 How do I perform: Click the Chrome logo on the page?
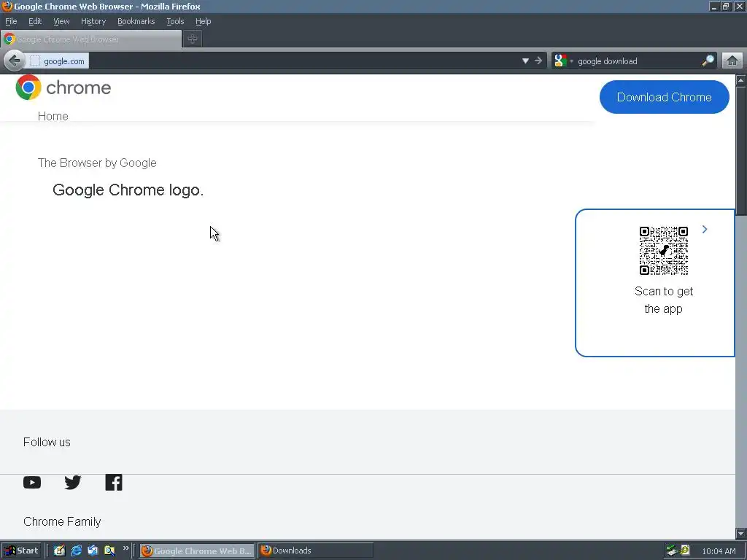[x=63, y=87]
